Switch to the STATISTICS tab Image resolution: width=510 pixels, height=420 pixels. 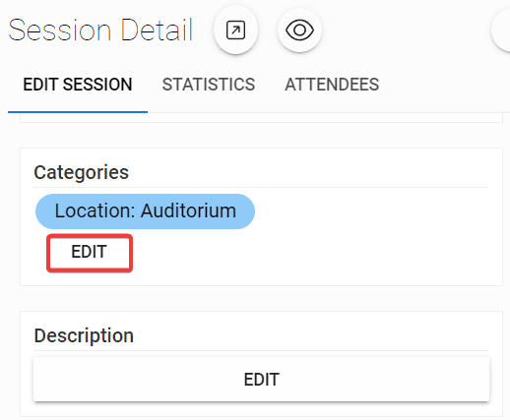[209, 85]
